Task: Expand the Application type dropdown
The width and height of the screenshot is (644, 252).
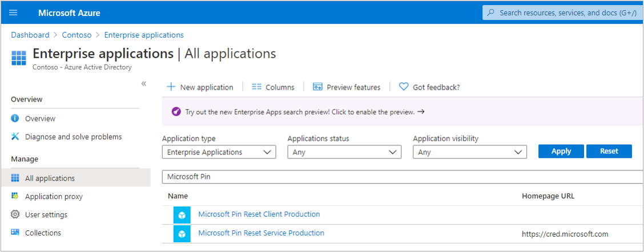Action: click(x=219, y=152)
